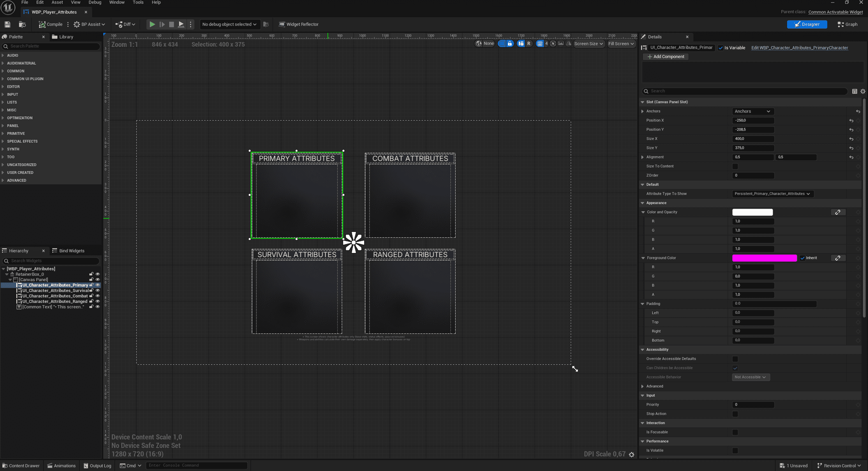
Task: Start Play simulation with green arrow
Action: click(152, 24)
